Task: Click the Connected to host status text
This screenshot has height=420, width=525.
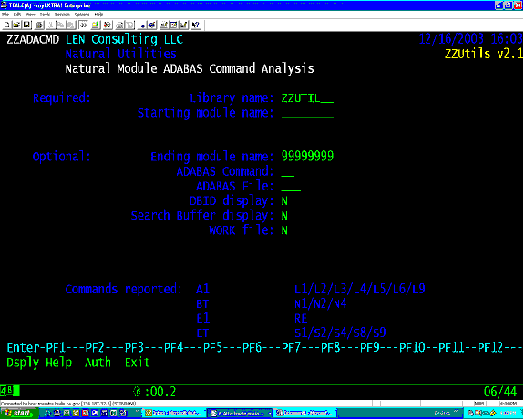Action: tap(68, 404)
